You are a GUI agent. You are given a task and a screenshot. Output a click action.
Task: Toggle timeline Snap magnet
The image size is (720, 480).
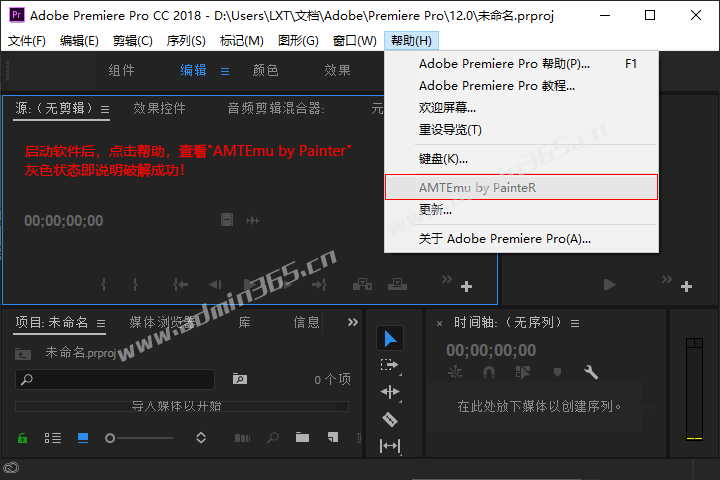pyautogui.click(x=489, y=372)
